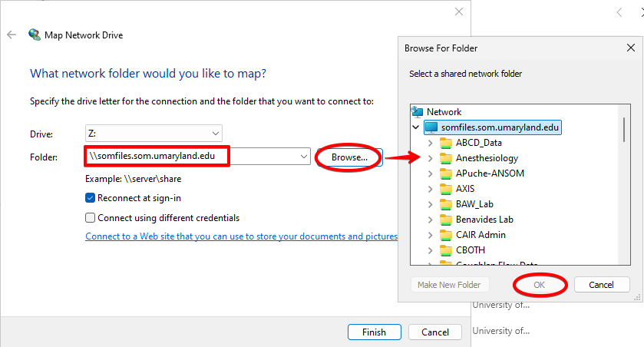Click the somfiles.som.umaryland.edu computer icon
Image resolution: width=644 pixels, height=347 pixels.
(431, 127)
